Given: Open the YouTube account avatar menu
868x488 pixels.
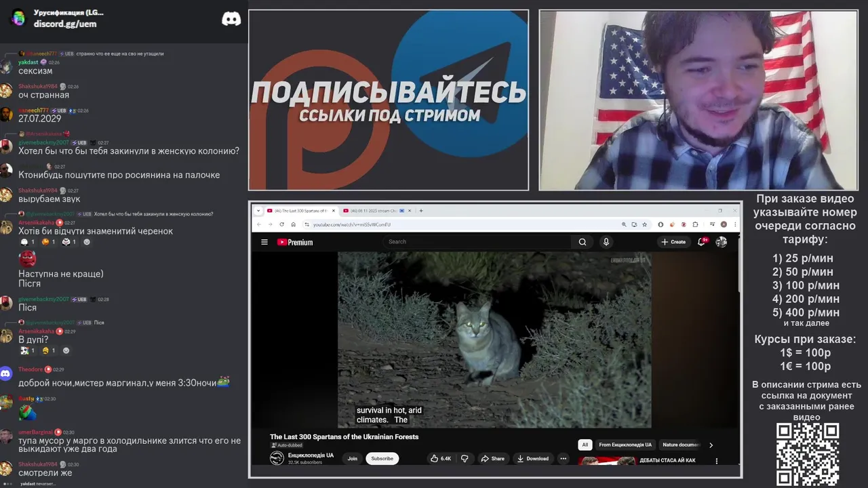Looking at the screenshot, I should 721,242.
